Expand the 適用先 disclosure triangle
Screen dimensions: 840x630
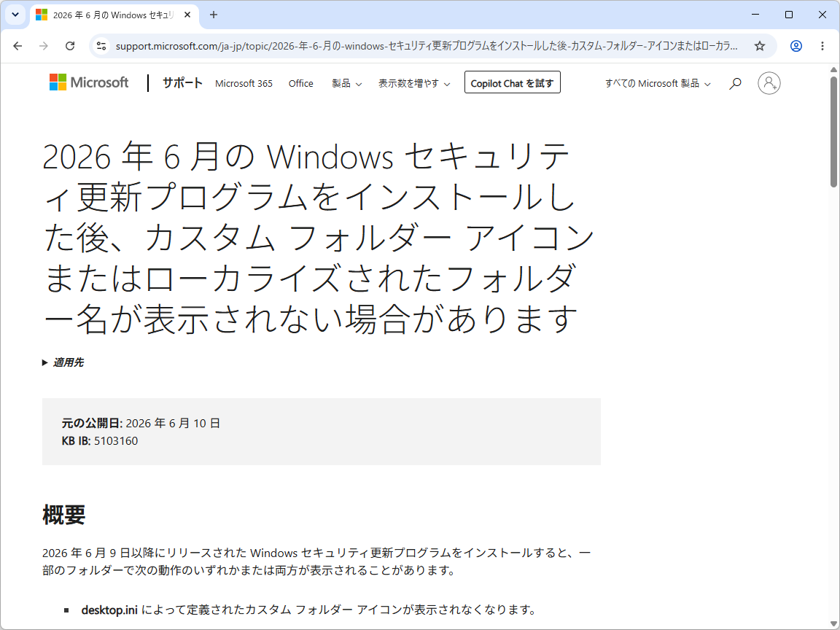pos(45,362)
